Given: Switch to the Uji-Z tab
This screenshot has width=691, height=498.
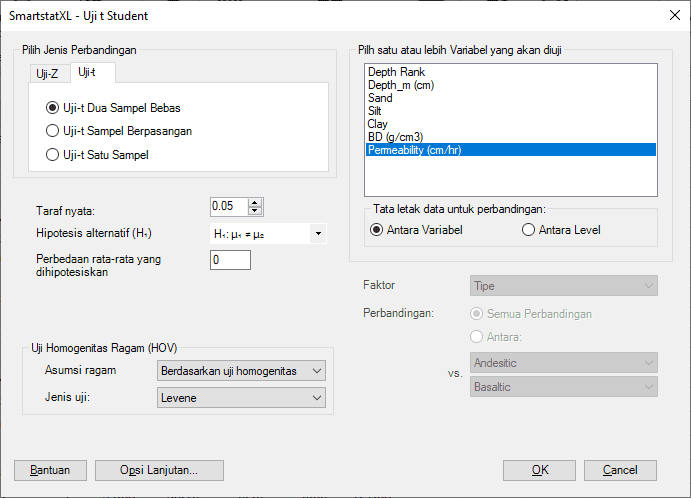Looking at the screenshot, I should coord(46,73).
